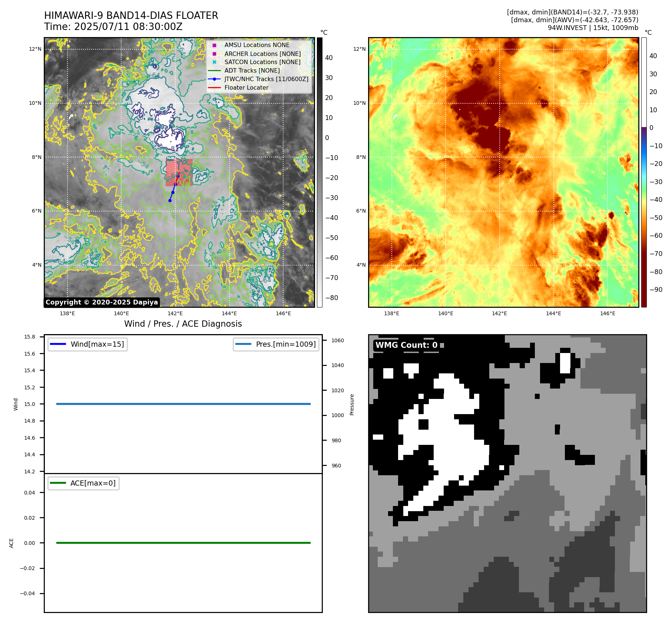Viewport: 672px width, 626px height.
Task: Click the BAND14 dmax dmin values line
Action: (573, 12)
